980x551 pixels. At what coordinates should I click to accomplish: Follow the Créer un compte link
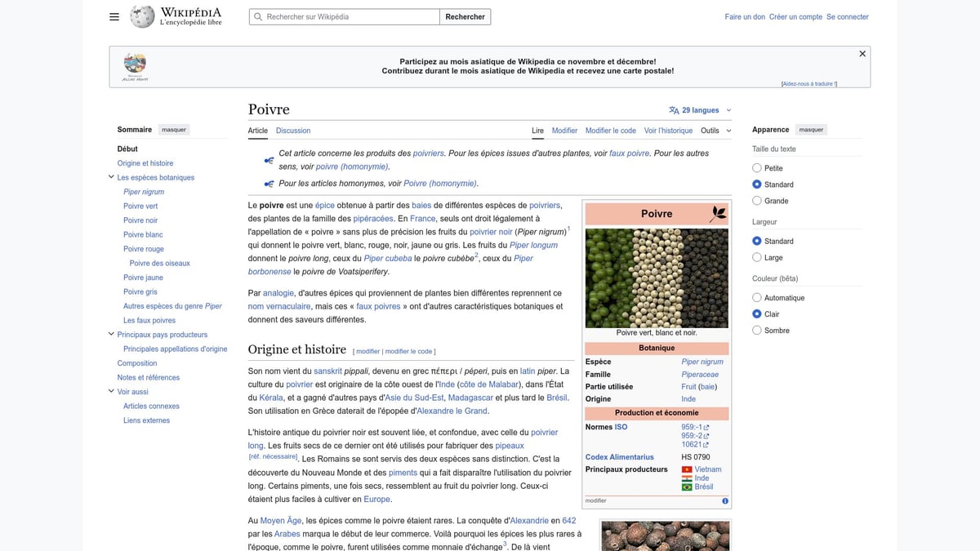pyautogui.click(x=795, y=16)
